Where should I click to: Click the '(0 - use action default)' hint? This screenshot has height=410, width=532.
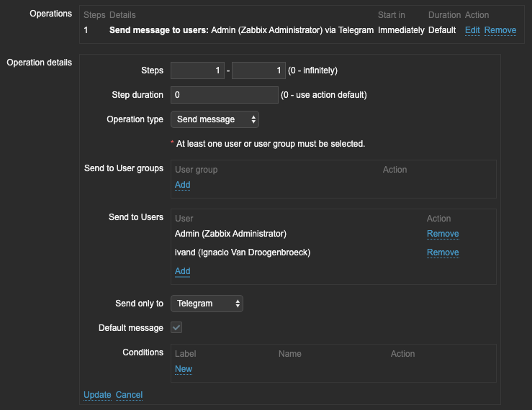pyautogui.click(x=324, y=95)
